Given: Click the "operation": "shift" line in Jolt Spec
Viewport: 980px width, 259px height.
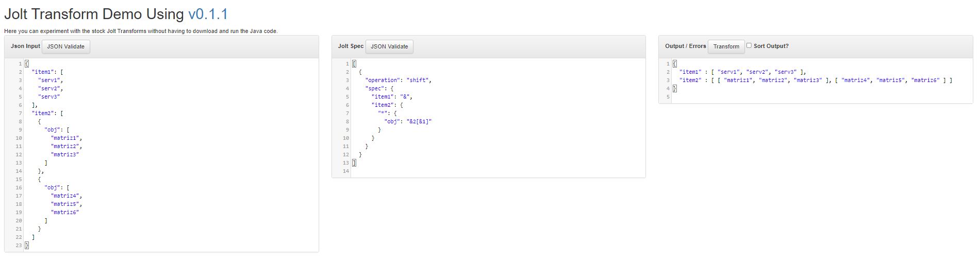Looking at the screenshot, I should tap(398, 80).
